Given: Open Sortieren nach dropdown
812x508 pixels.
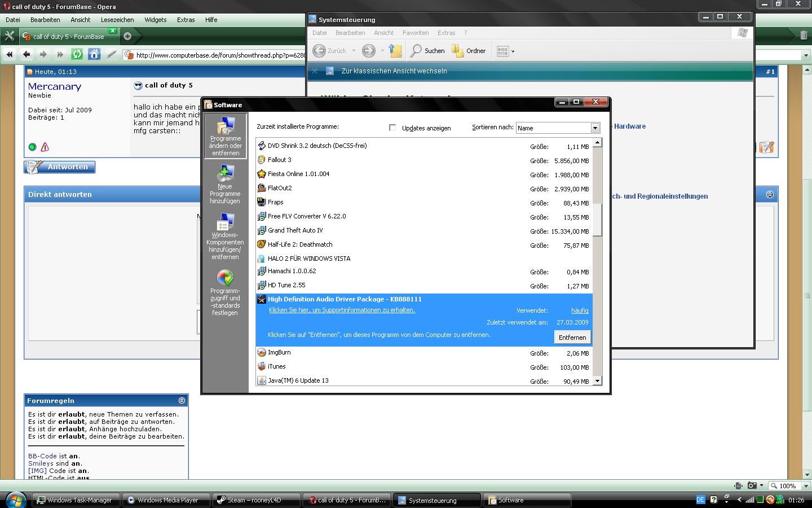Looking at the screenshot, I should point(594,128).
